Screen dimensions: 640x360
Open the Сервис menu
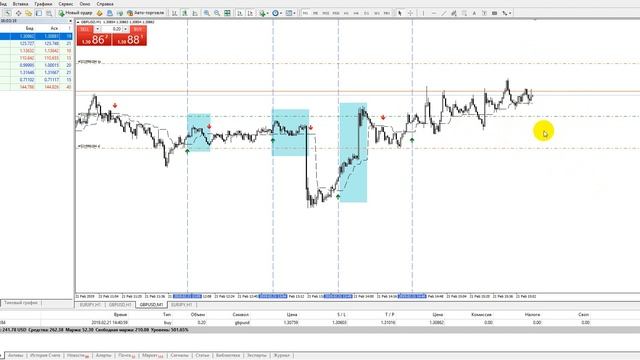coord(66,4)
